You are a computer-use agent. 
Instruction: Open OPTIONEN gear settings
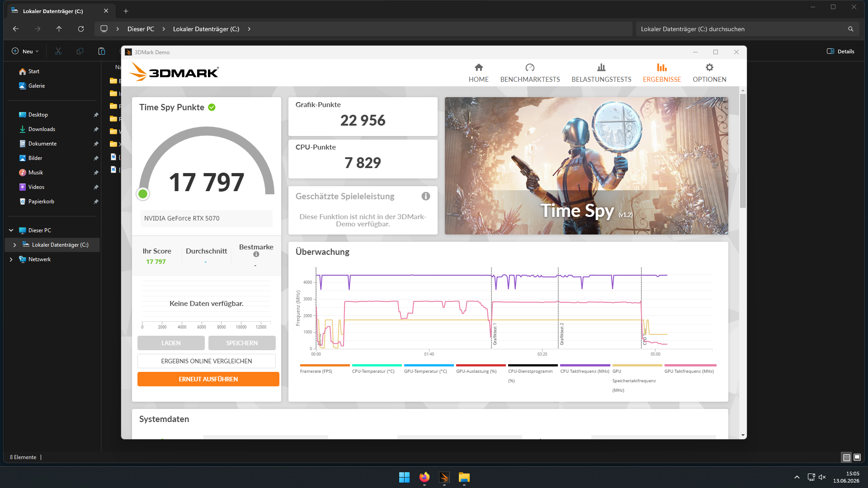(x=709, y=73)
